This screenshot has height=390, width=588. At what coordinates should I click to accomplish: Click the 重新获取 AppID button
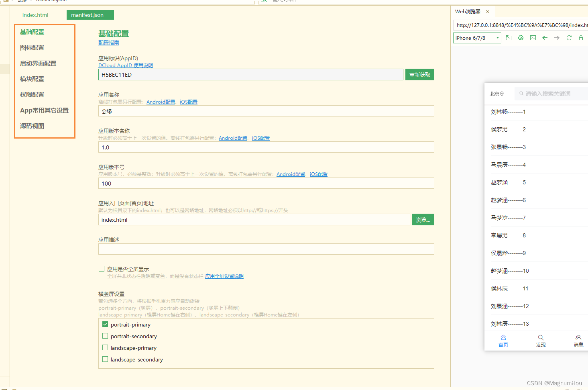419,74
